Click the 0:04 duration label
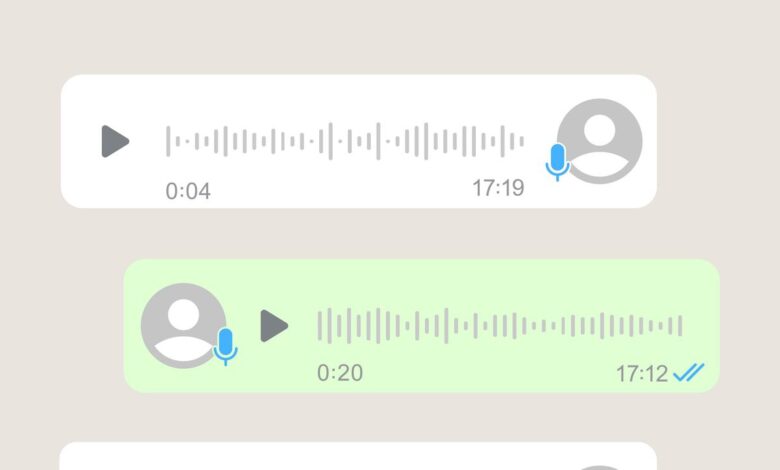The image size is (780, 470). pyautogui.click(x=188, y=191)
